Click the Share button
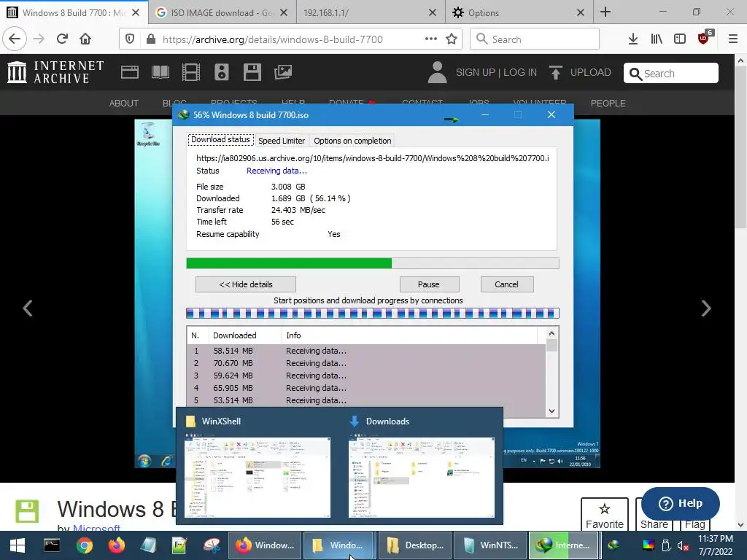 654,524
